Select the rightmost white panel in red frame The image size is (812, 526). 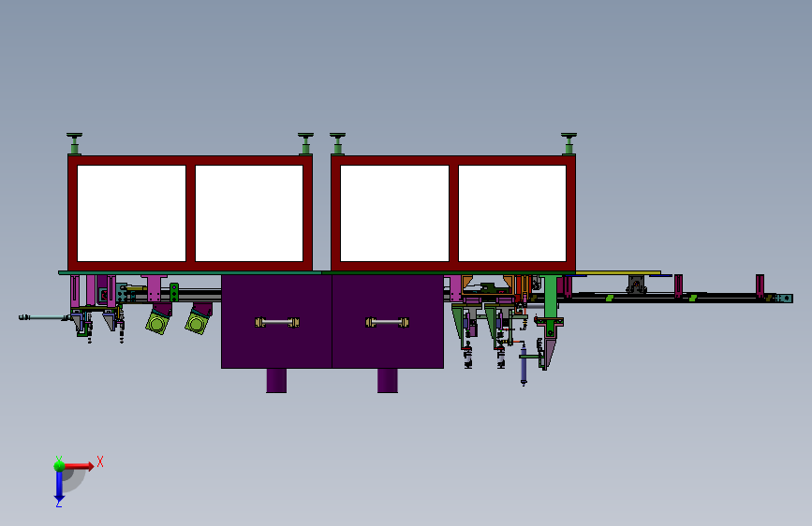pos(512,213)
